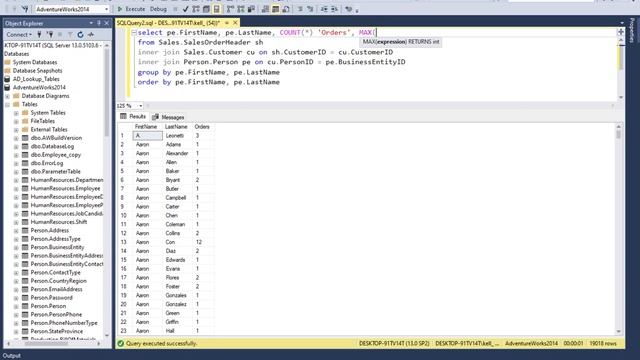Select the AdventureWorks2014 database node
This screenshot has height=360, width=640.
click(39, 87)
